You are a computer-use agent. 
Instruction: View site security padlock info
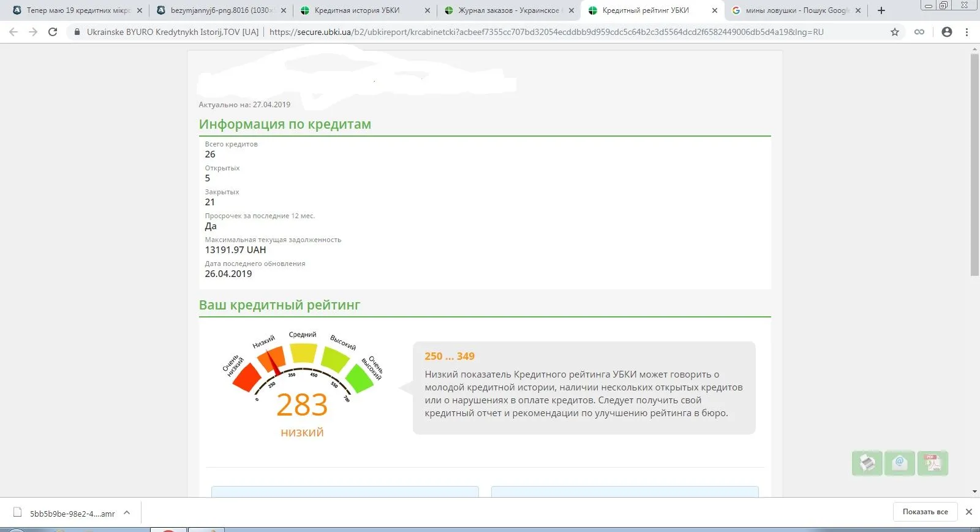(x=77, y=32)
